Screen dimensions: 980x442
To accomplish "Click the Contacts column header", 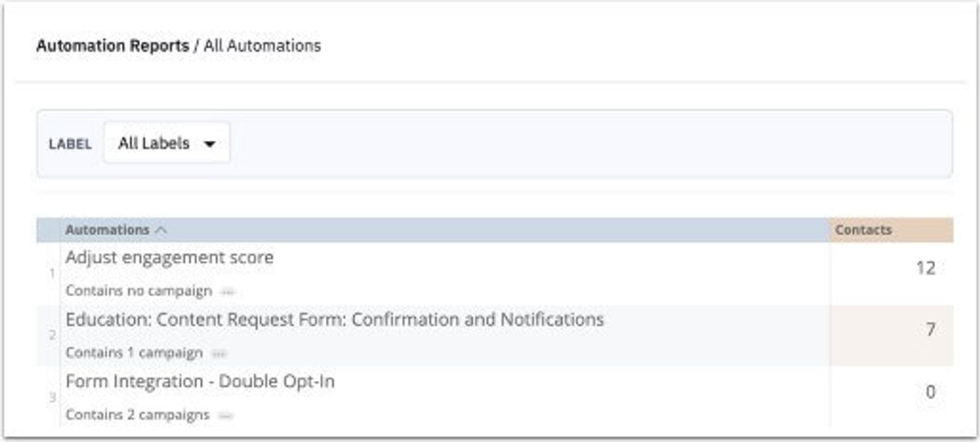I will coord(863,230).
